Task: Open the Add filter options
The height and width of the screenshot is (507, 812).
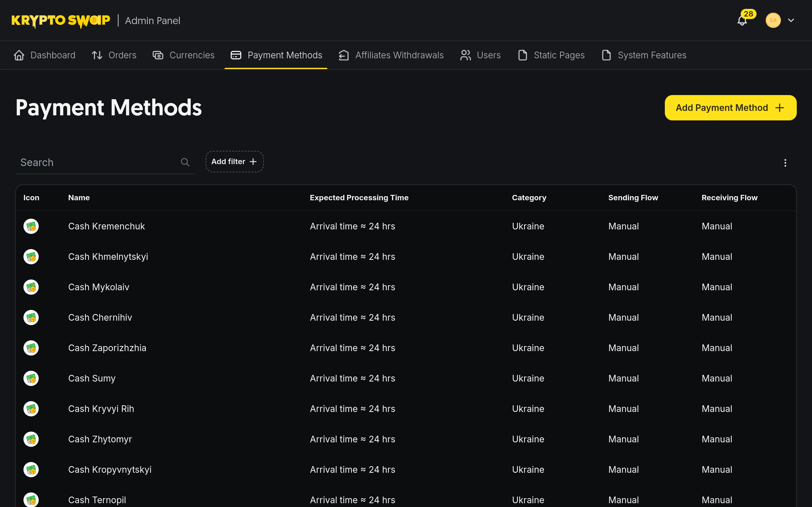Action: click(x=234, y=162)
